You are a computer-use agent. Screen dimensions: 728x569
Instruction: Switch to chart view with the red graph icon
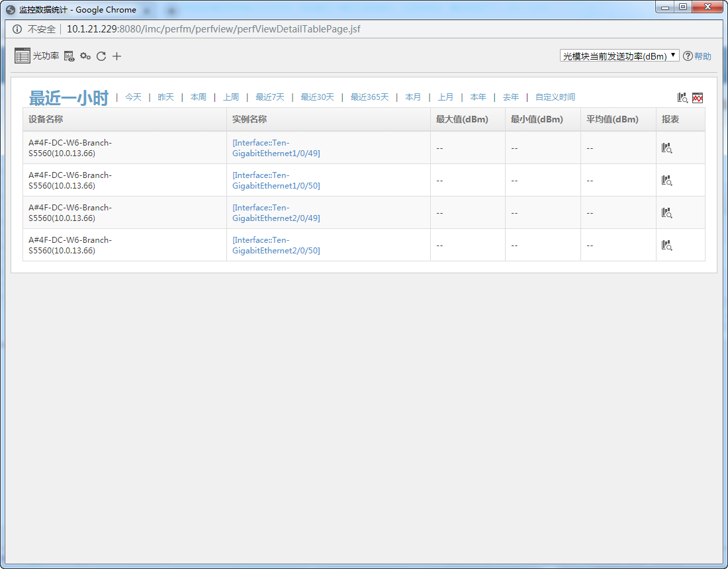698,97
